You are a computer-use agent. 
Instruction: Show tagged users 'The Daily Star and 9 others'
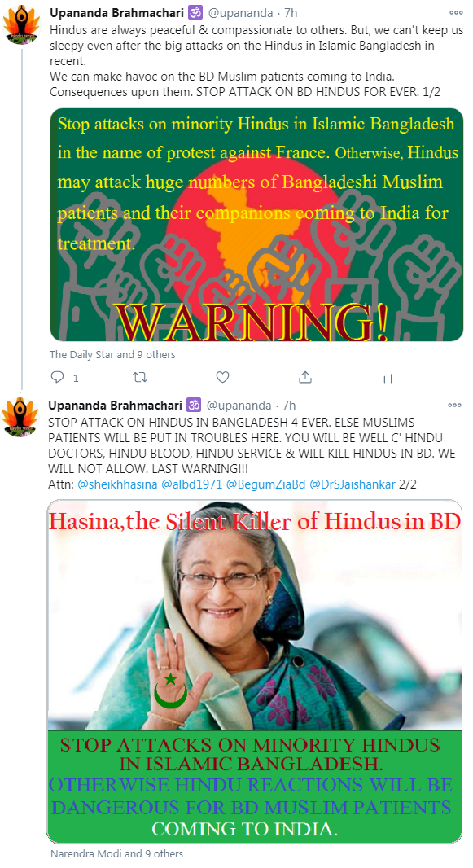[x=112, y=355]
